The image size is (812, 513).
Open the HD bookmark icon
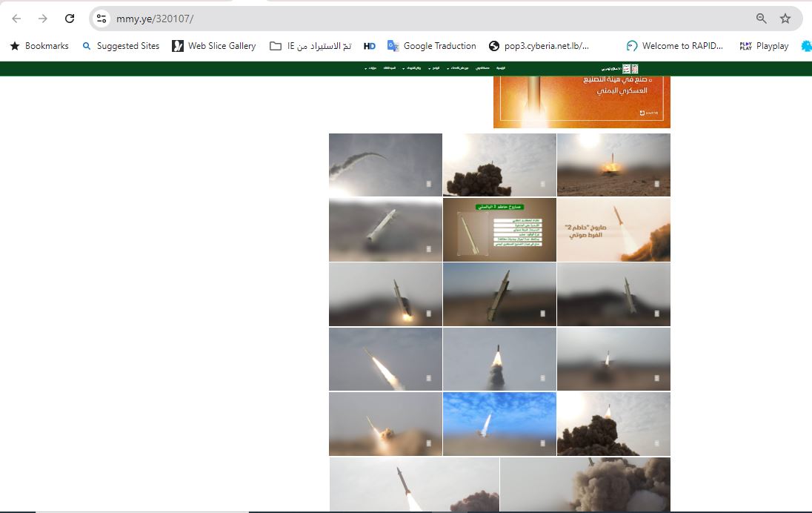point(370,46)
